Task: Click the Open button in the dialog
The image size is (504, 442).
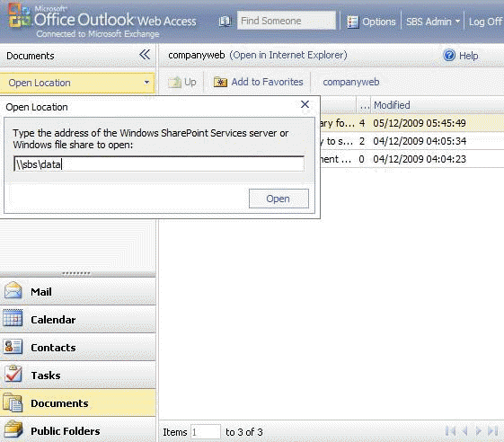Action: pos(279,199)
